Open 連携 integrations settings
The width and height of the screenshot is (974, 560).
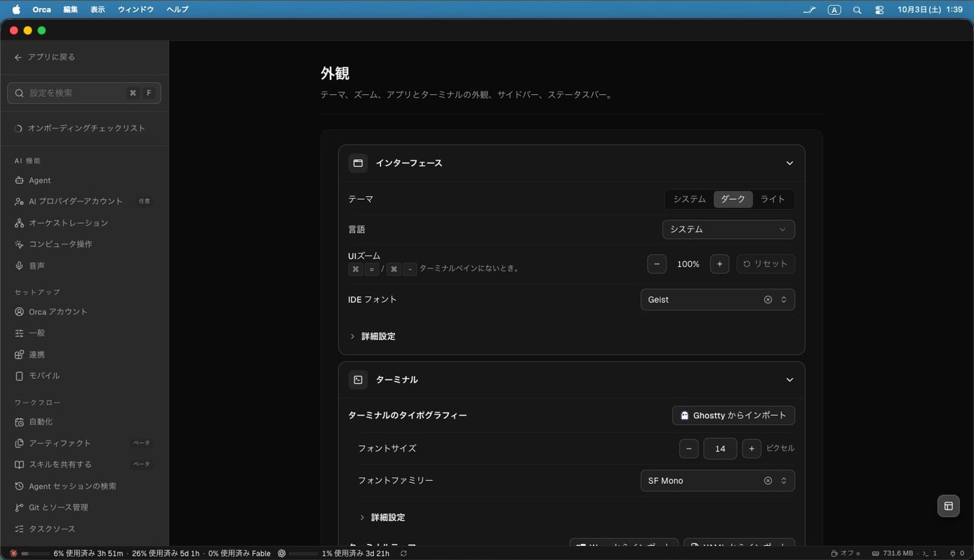click(x=83, y=354)
